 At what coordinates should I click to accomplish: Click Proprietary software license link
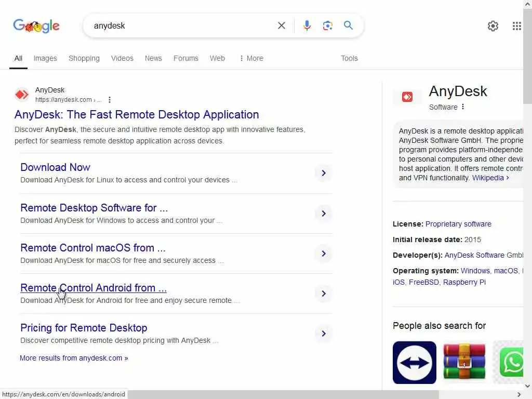coord(458,224)
